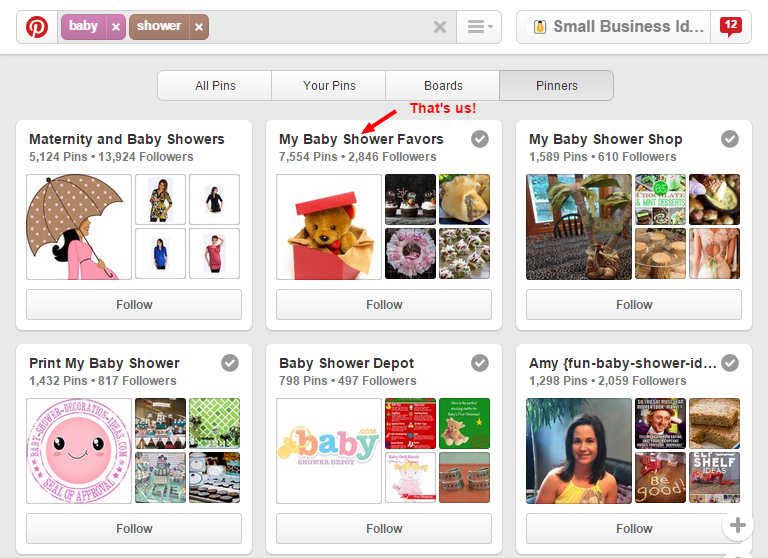Switch to the Your Pins tab
This screenshot has height=558, width=768.
329,86
